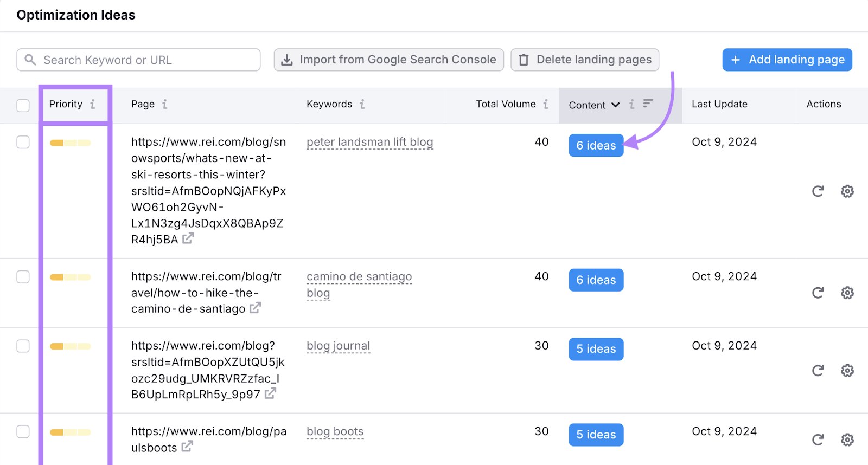Click priority bar of blog journal row
The image size is (868, 465).
coord(71,346)
